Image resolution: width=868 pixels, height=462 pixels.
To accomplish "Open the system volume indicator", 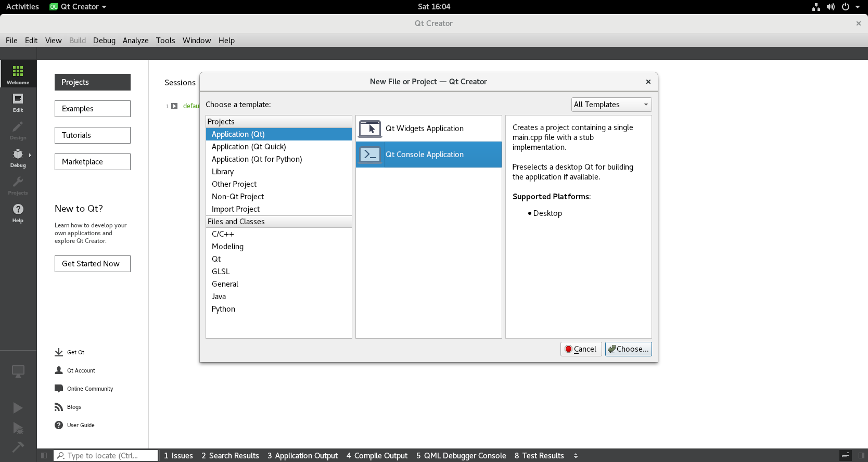I will click(x=831, y=7).
